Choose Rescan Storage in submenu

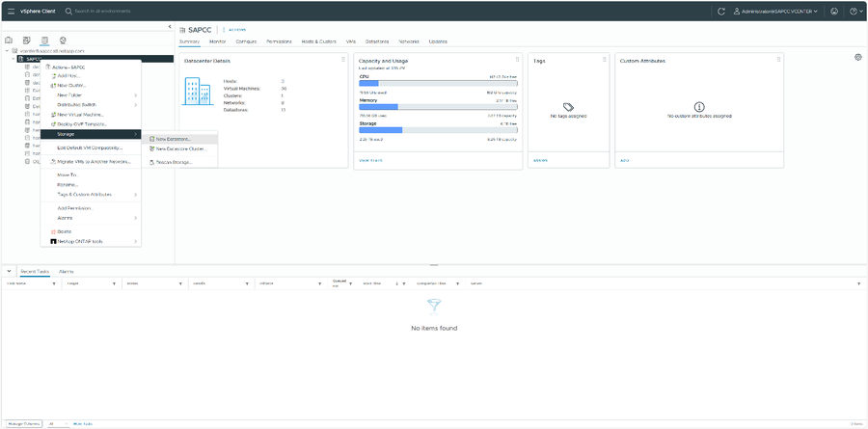point(180,162)
